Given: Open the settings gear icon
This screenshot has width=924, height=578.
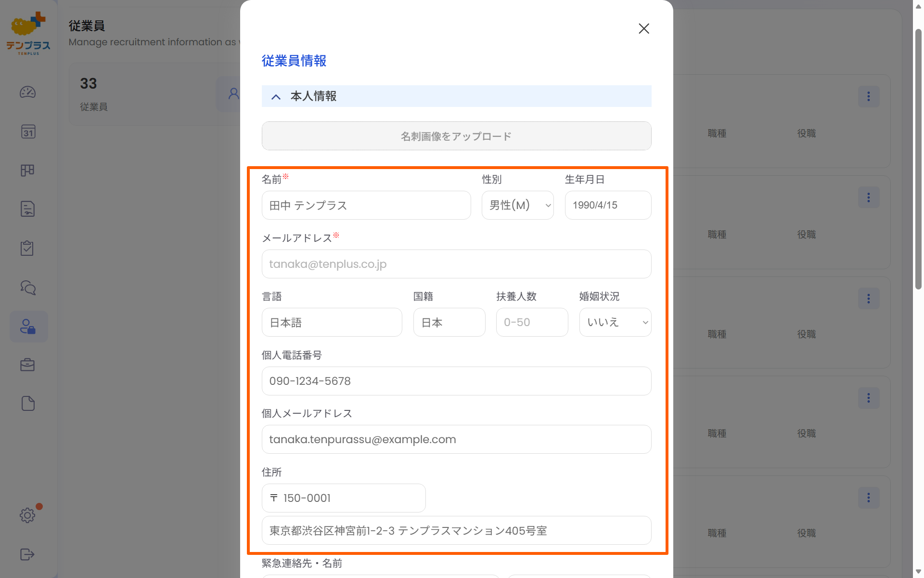Looking at the screenshot, I should pos(28,515).
